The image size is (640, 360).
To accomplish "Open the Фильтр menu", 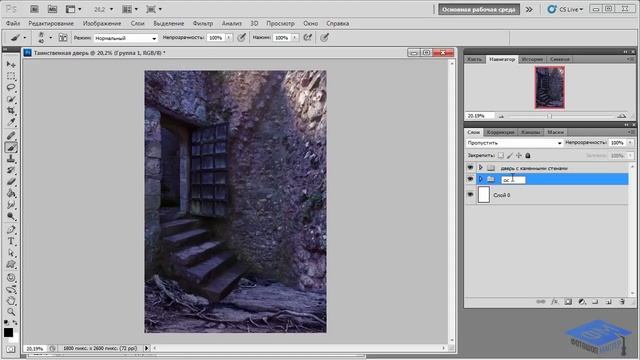I will point(203,23).
